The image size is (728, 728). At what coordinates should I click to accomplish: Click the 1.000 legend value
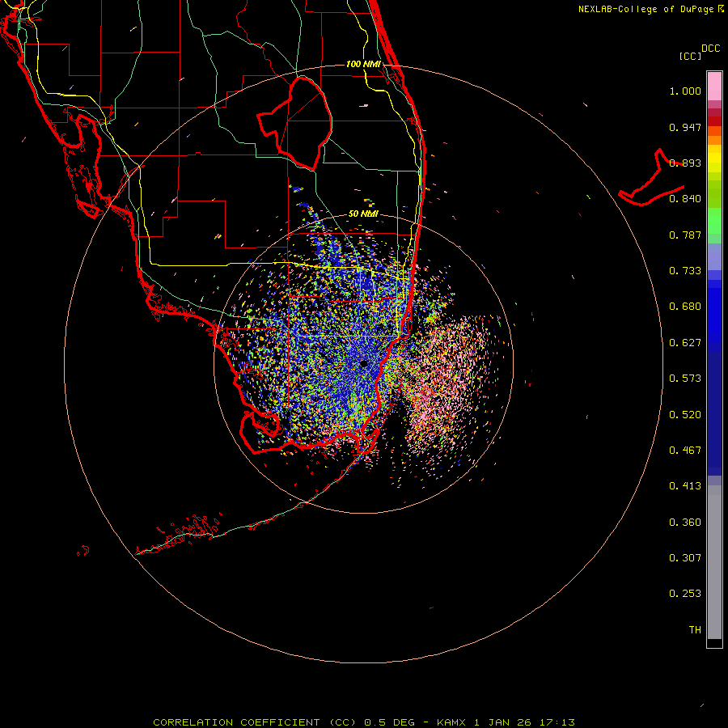pos(685,91)
